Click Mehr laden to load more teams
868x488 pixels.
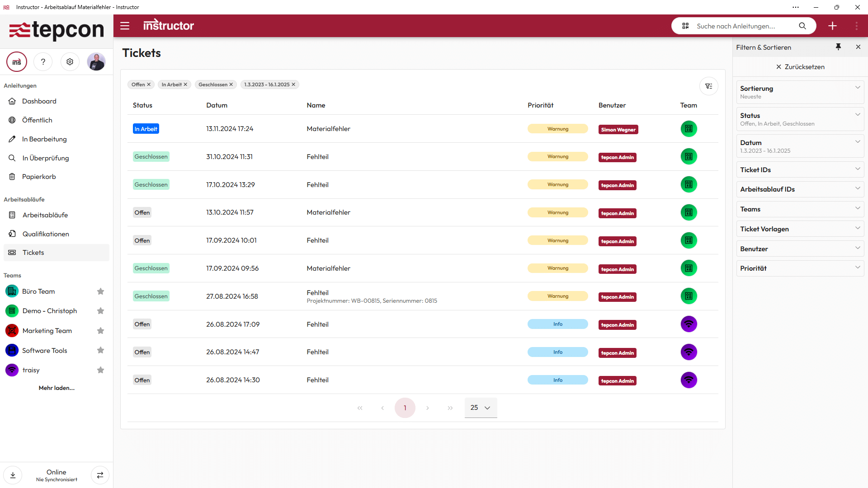pos(57,388)
